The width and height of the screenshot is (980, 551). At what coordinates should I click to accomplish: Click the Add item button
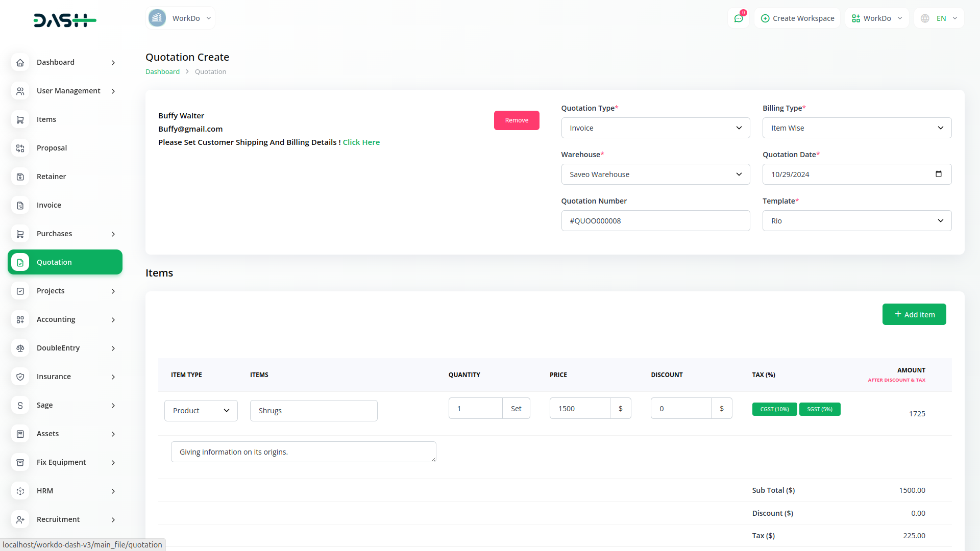click(x=914, y=314)
